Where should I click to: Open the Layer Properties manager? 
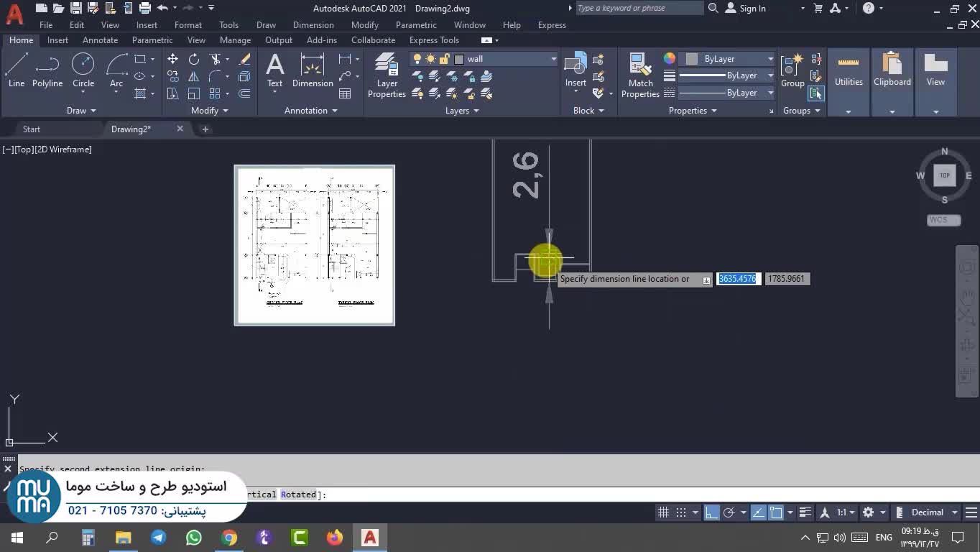pos(387,75)
